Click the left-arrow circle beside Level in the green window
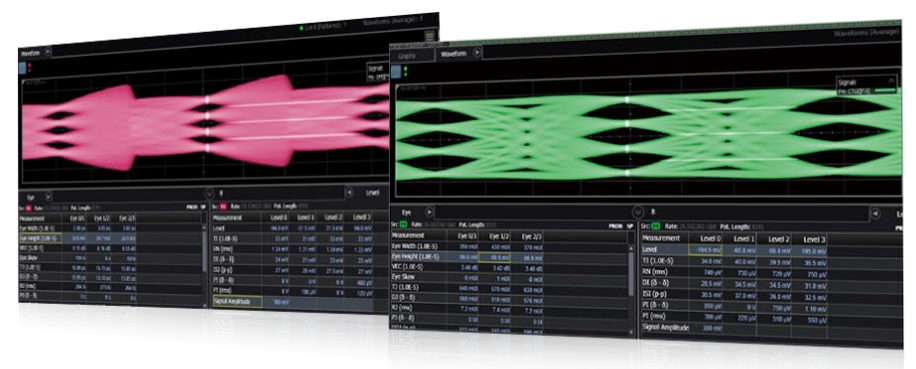 pyautogui.click(x=875, y=214)
